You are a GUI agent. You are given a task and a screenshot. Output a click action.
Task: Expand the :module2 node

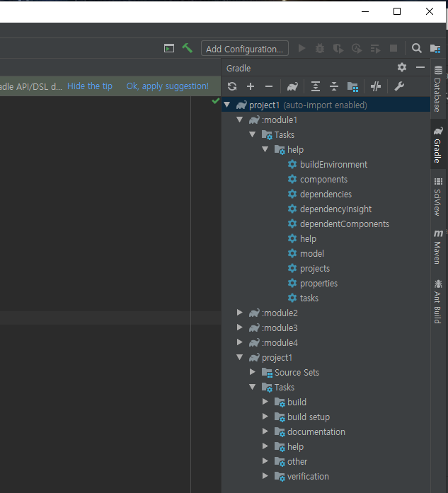[x=240, y=313]
